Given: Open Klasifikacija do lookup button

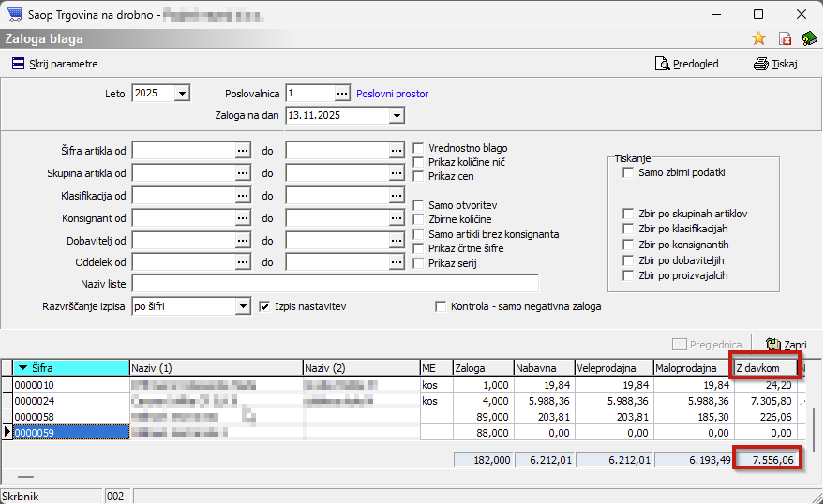Looking at the screenshot, I should pos(397,196).
